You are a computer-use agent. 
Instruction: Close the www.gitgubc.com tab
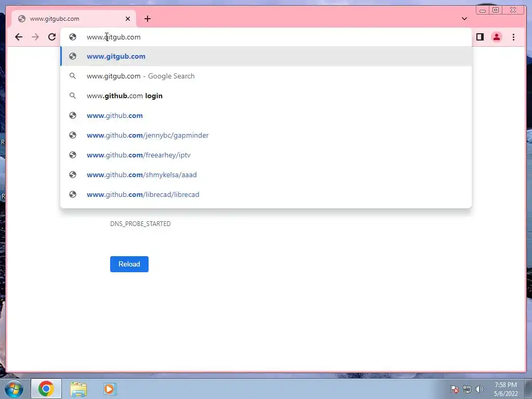[x=128, y=19]
